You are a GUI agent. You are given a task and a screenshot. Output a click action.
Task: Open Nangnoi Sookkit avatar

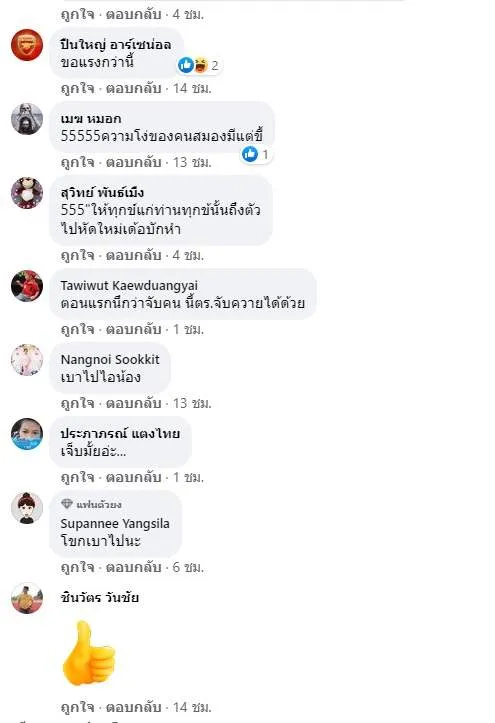pos(27,360)
